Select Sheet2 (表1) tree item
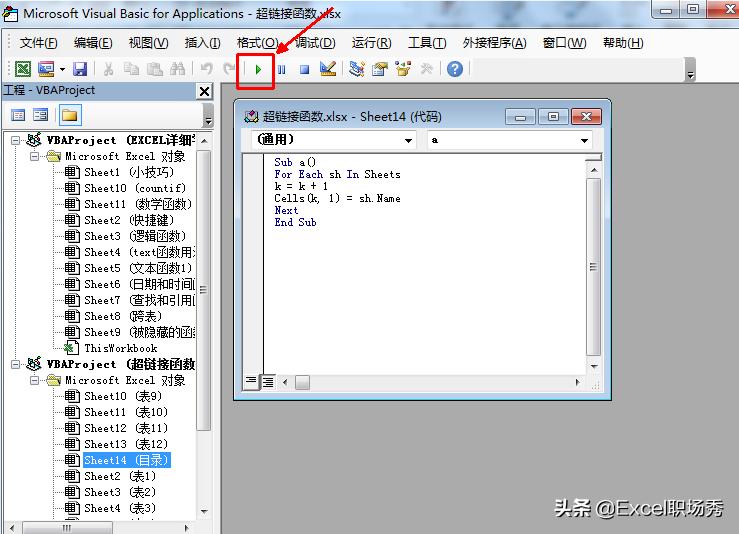This screenshot has height=534, width=739. tap(120, 476)
